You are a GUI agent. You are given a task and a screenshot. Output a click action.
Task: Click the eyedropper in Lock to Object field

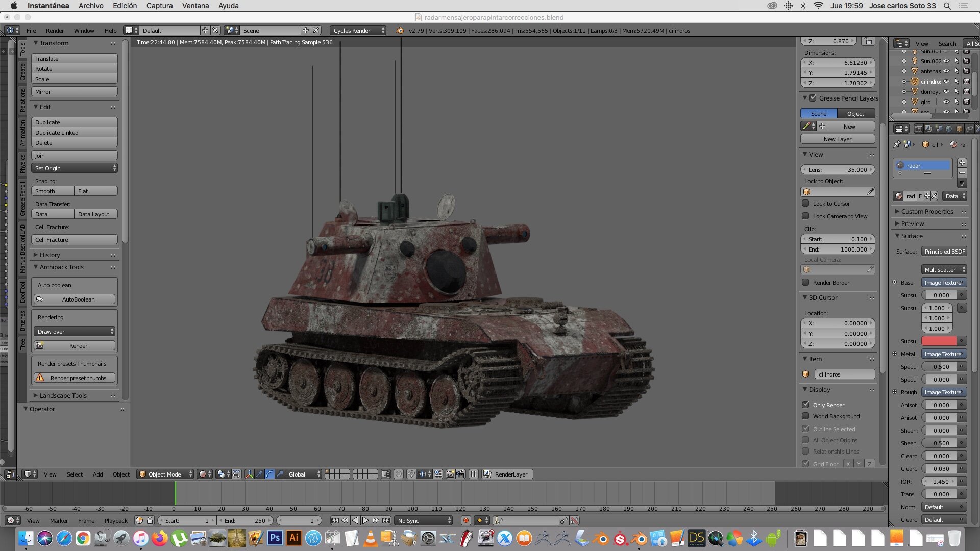[x=870, y=192]
